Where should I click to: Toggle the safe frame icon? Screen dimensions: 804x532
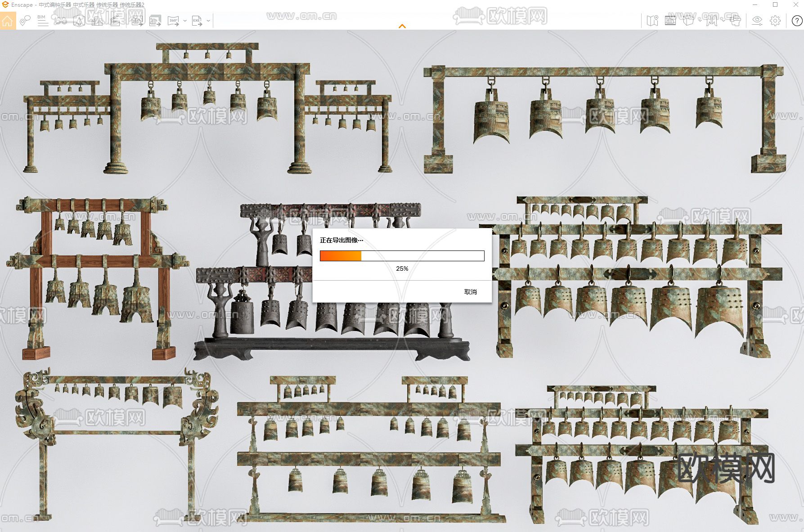(670, 21)
